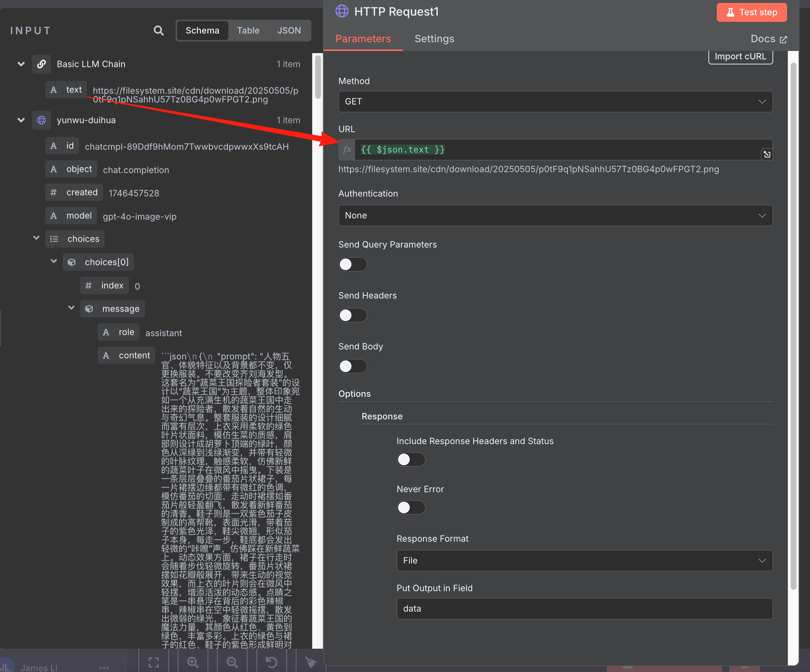Open the user menu ellipsis icon

(x=104, y=668)
